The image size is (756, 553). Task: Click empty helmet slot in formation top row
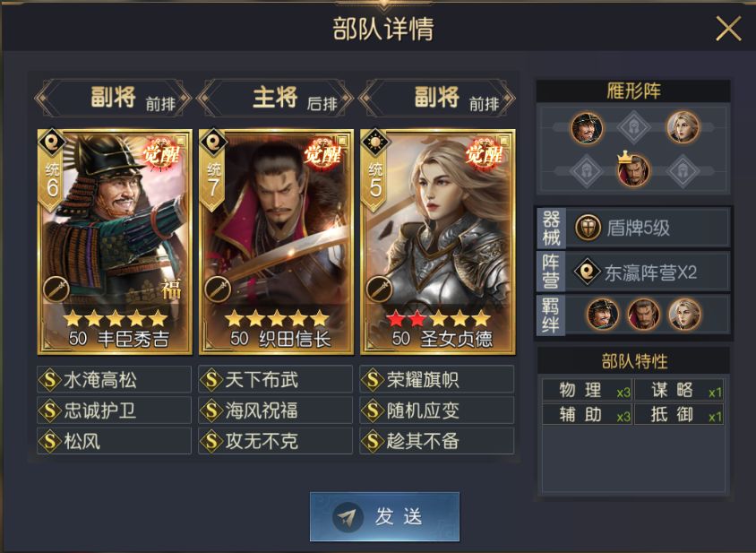[633, 127]
